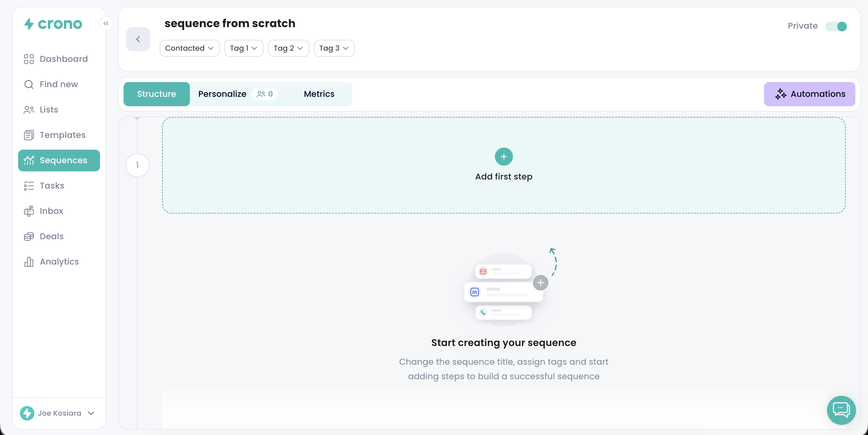Open the chat support bubble
This screenshot has width=868, height=435.
coord(841,410)
